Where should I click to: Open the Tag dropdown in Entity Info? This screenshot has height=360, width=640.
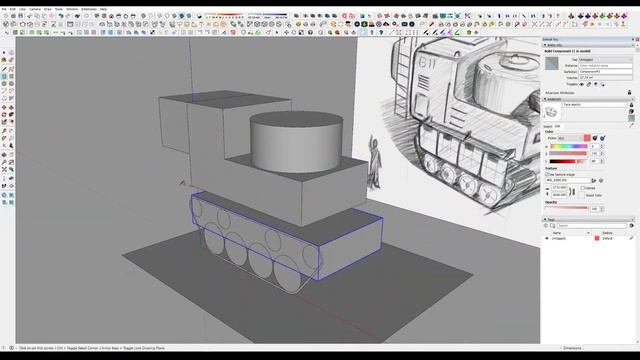[x=605, y=60]
